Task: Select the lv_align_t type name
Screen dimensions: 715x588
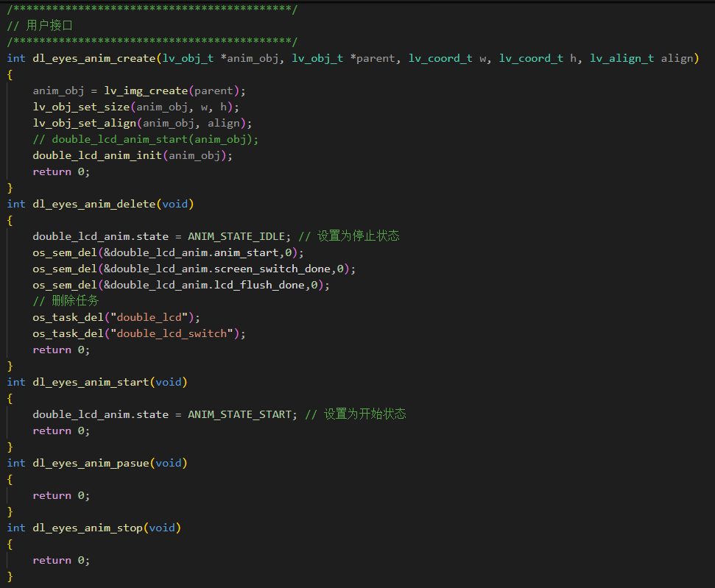Action: coord(622,58)
